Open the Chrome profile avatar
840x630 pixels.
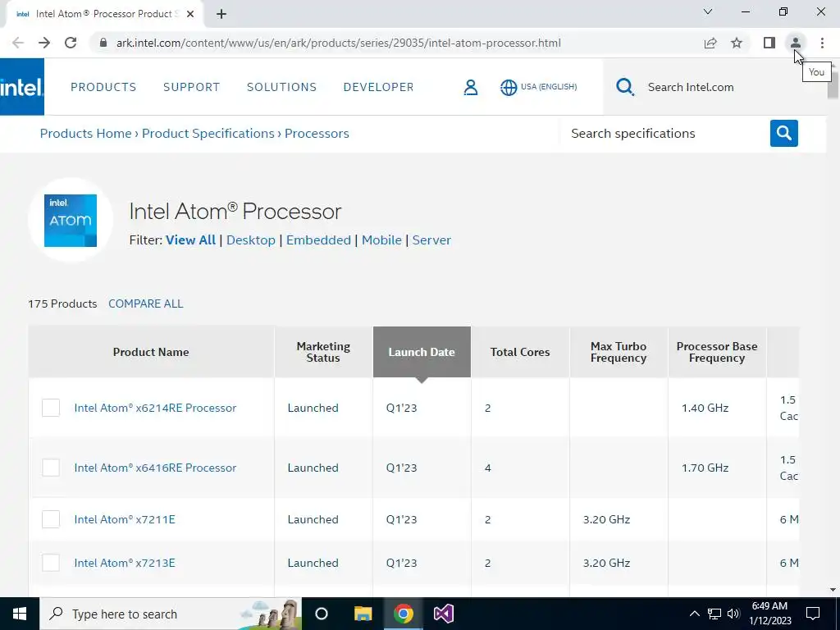point(796,43)
